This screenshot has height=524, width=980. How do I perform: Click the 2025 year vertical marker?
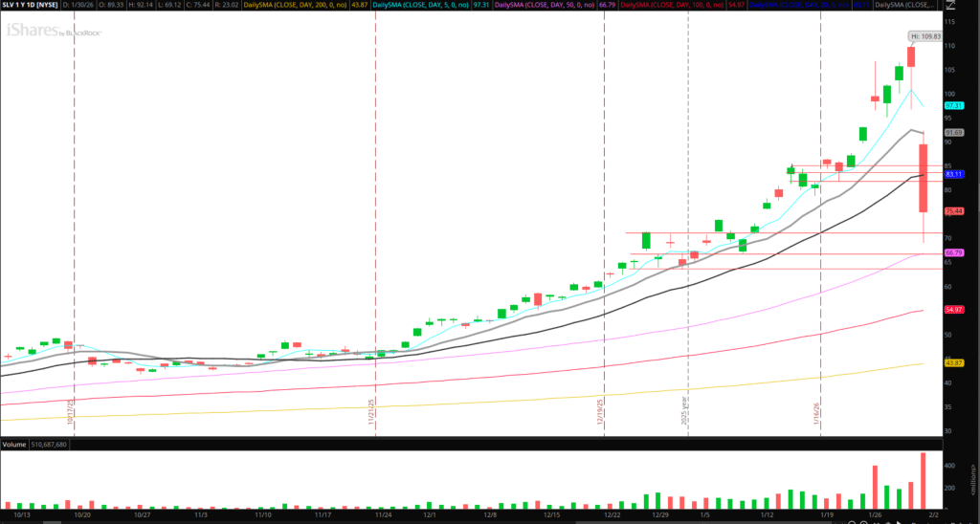pyautogui.click(x=684, y=411)
